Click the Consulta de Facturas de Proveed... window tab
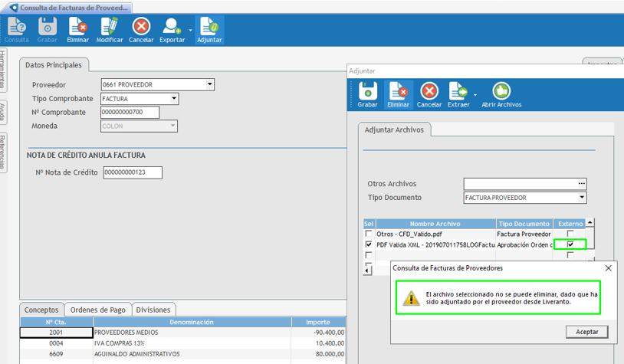 tap(70, 8)
